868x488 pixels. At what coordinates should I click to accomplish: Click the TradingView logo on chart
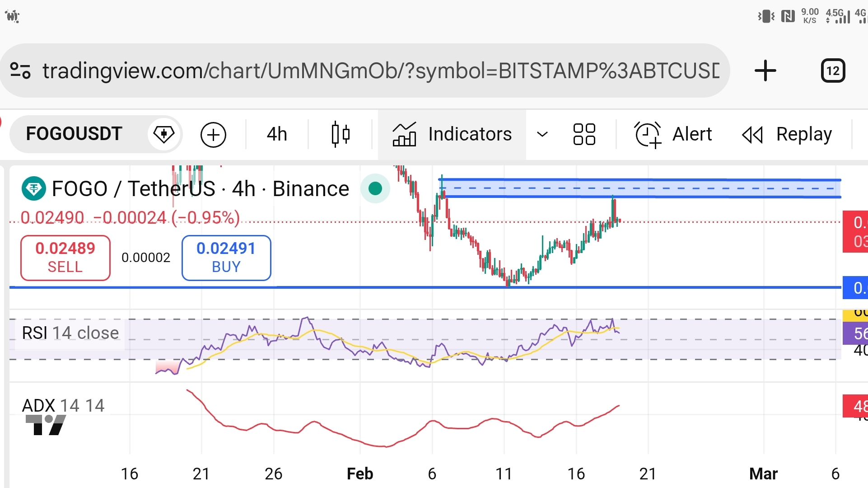pos(46,425)
